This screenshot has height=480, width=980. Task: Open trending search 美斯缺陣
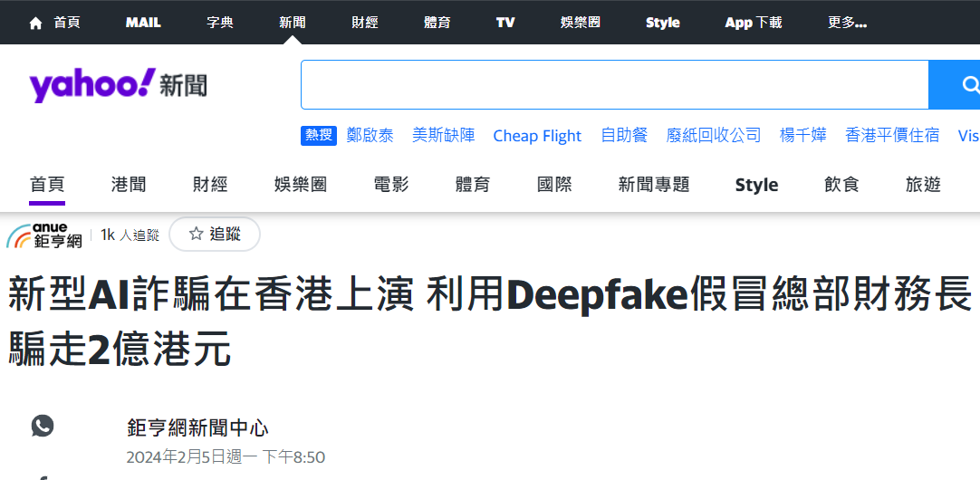[443, 135]
